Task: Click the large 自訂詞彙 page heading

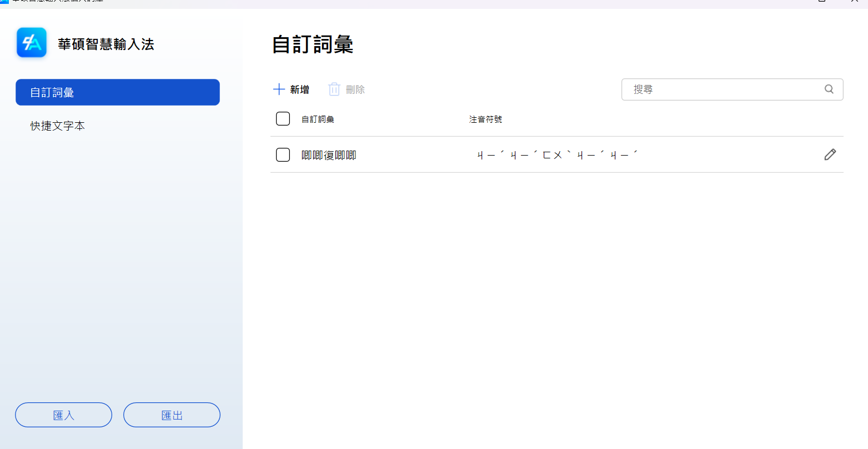Action: coord(313,44)
